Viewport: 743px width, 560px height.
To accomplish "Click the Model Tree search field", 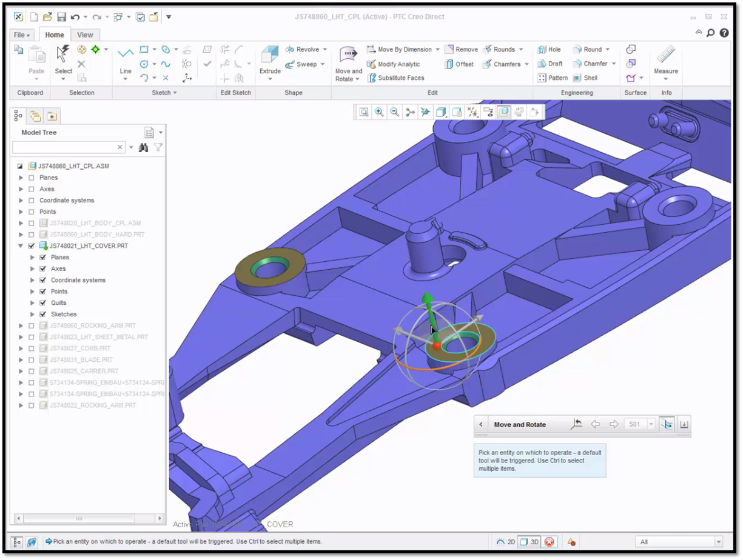I will [69, 147].
